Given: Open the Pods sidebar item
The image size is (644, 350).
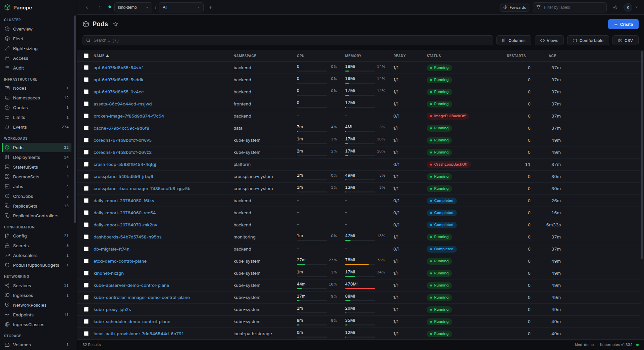Looking at the screenshot, I should tap(37, 147).
